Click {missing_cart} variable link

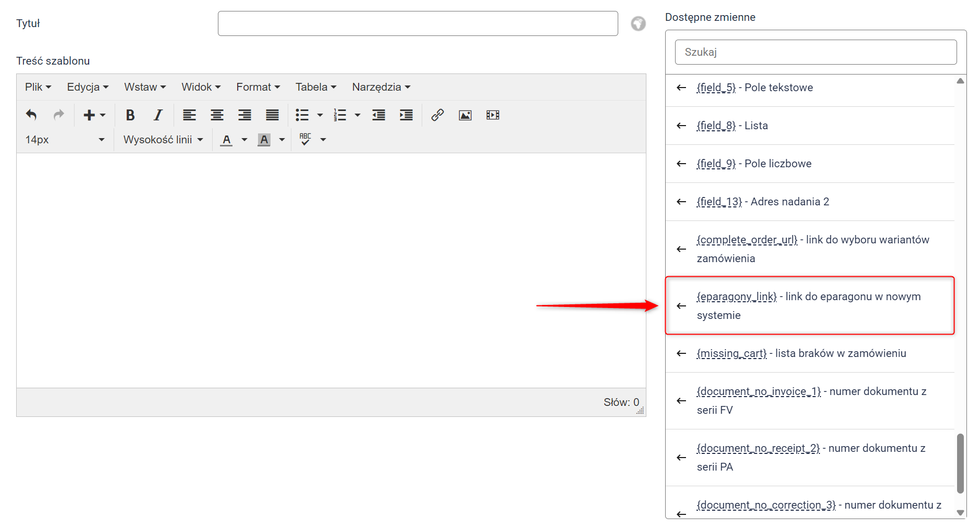click(x=731, y=353)
